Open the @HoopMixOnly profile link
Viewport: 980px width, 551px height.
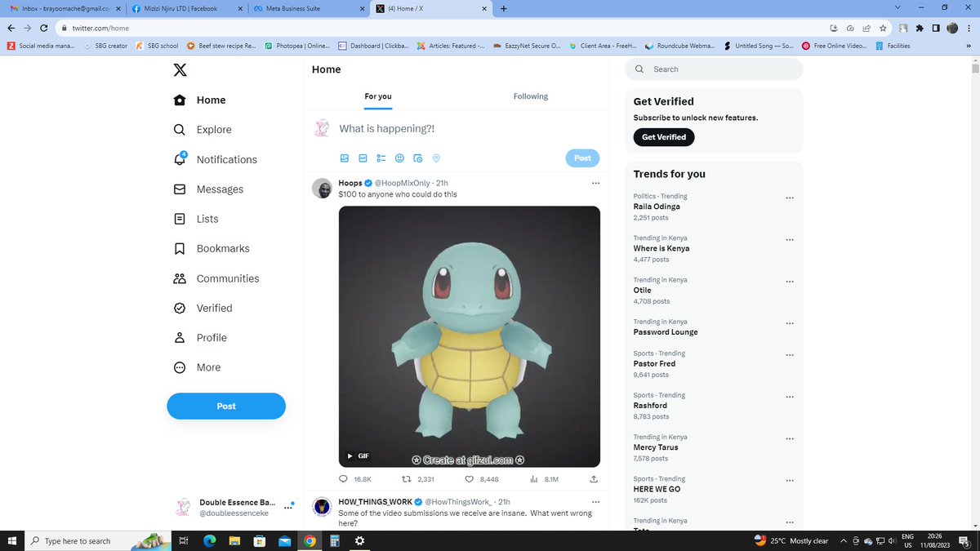[x=403, y=183]
